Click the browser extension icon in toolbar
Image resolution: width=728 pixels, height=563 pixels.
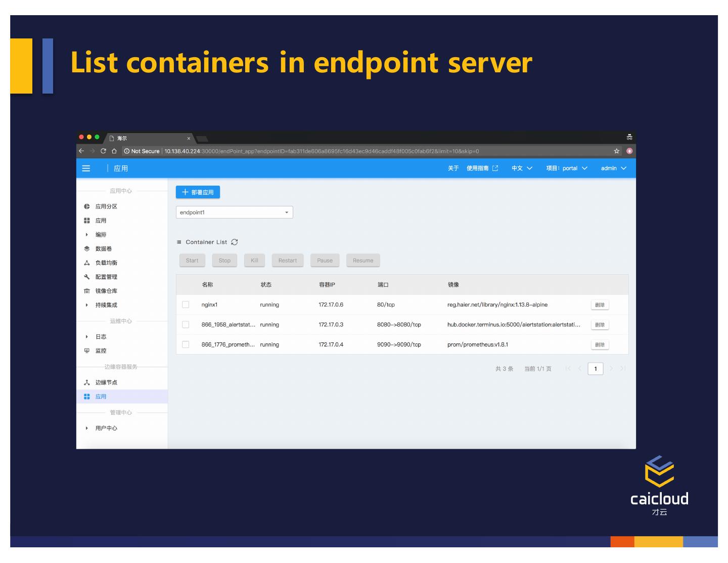click(629, 151)
